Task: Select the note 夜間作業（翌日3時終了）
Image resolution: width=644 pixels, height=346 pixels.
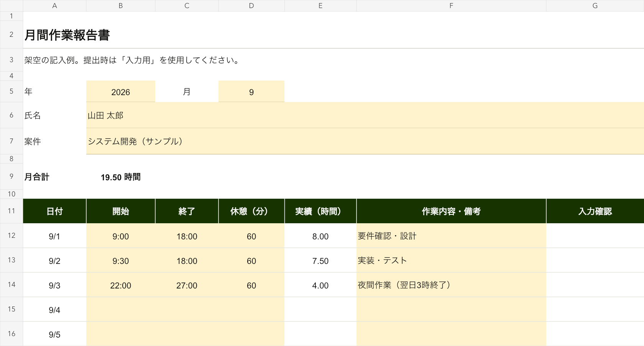Action: click(x=451, y=285)
